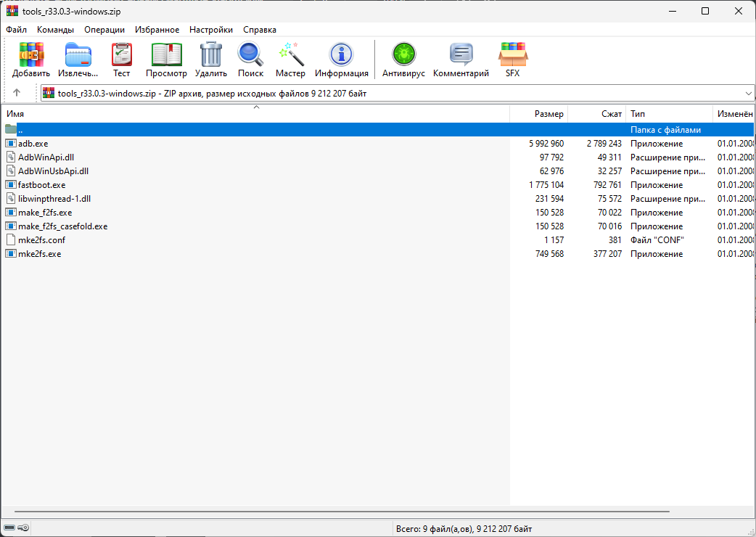
Task: Click the mke2fs.conf blank file icon
Action: coord(11,239)
